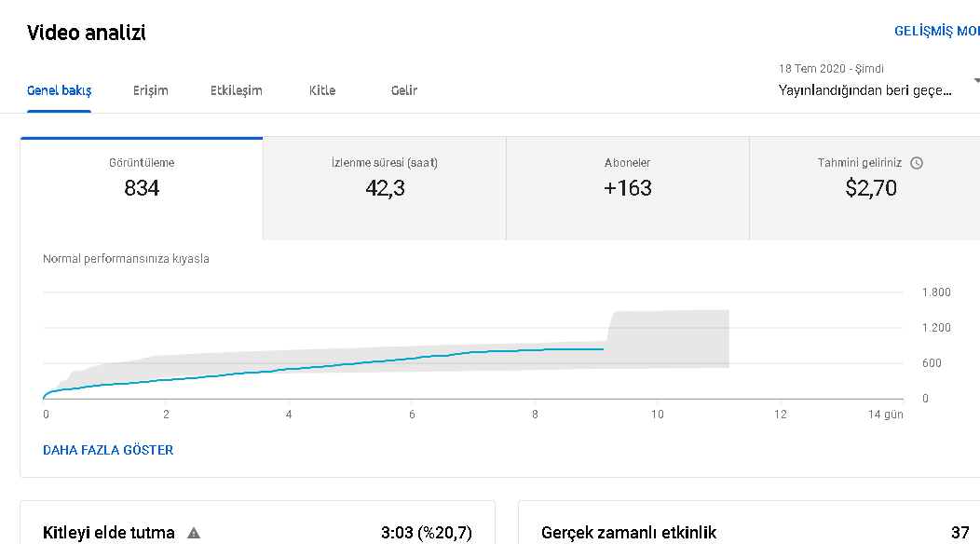Select the Tahmini geliriniz metric card
Screen dimensions: 980x544
(x=865, y=188)
